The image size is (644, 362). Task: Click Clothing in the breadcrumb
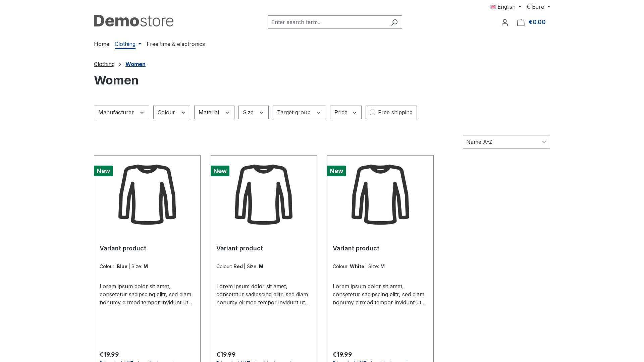click(x=104, y=64)
